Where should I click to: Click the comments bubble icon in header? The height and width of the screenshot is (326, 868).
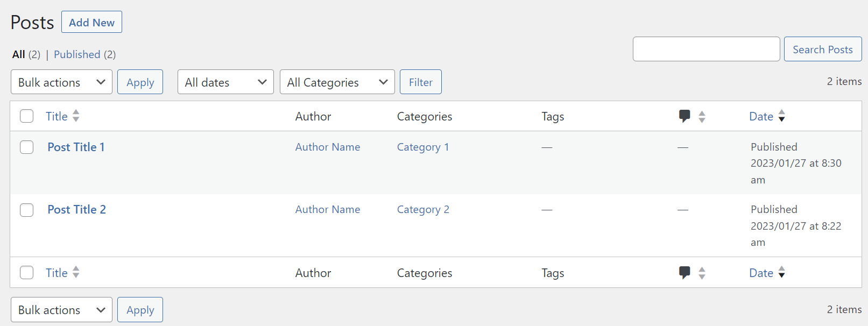tap(684, 116)
